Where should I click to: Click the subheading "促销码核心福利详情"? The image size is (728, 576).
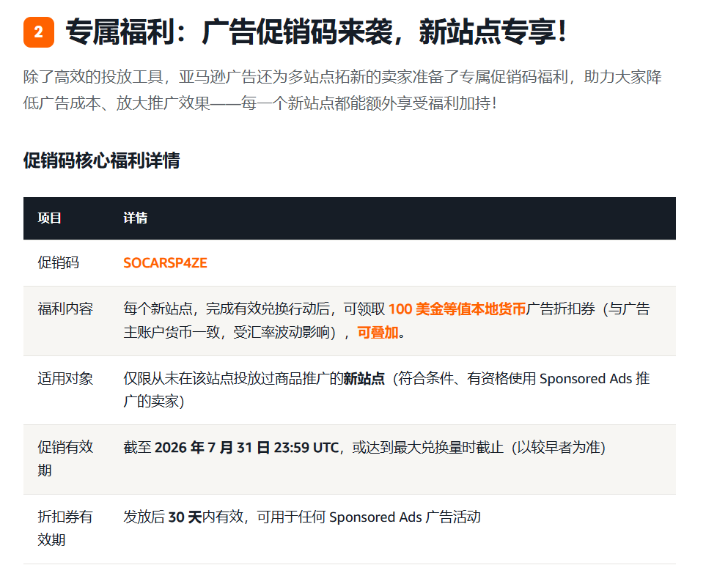(102, 160)
